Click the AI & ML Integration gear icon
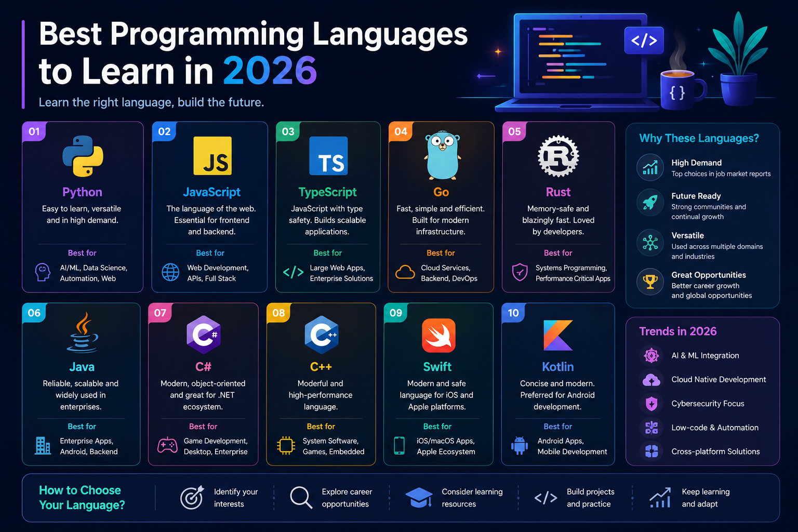This screenshot has width=798, height=532. coord(651,355)
